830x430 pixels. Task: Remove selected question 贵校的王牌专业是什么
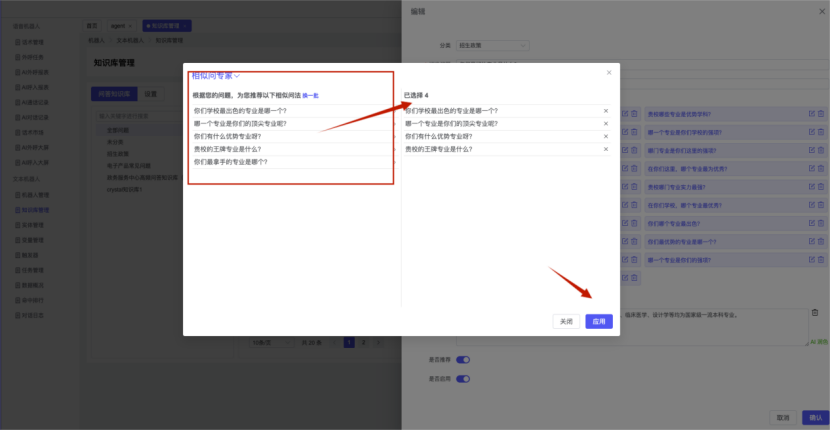605,149
